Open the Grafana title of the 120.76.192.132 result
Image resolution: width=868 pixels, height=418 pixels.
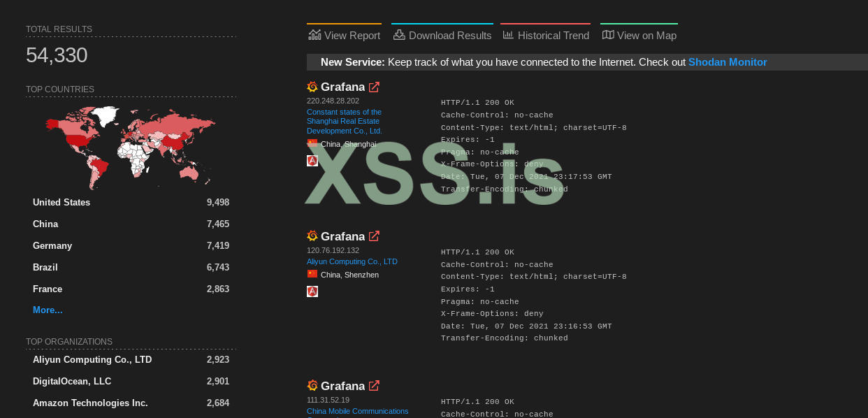click(x=342, y=236)
